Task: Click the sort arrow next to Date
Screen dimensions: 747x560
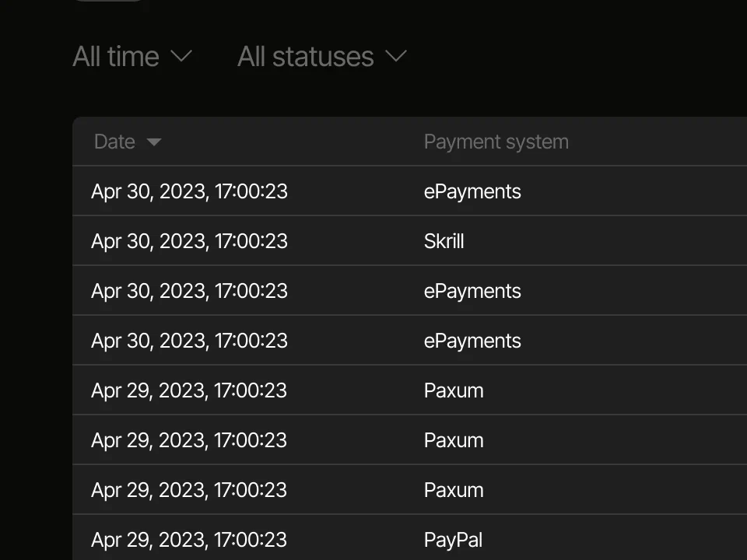Action: click(154, 142)
